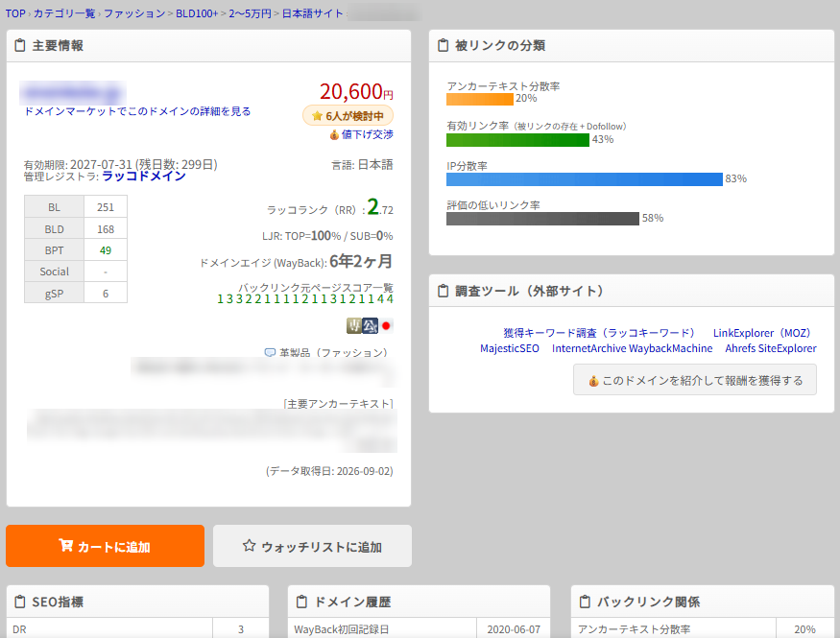The width and height of the screenshot is (840, 638).
Task: Click the clipboard icon beside 調査ツール
Action: click(443, 291)
